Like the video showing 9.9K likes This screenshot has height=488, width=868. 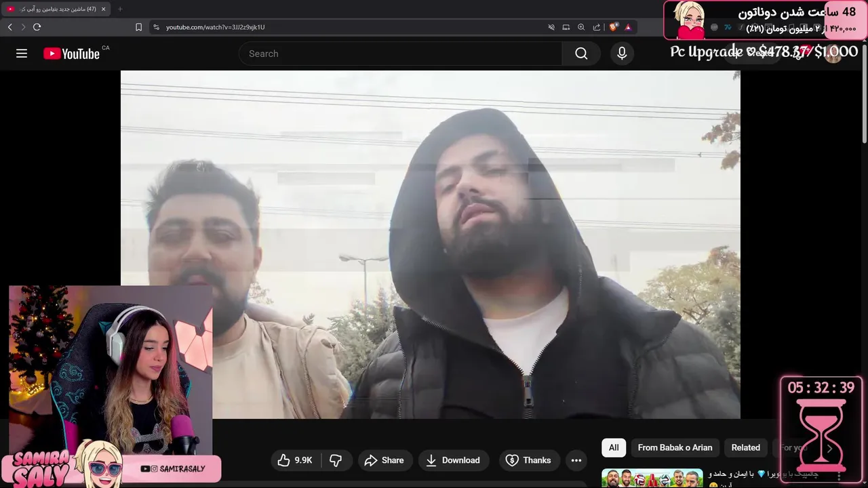[295, 460]
